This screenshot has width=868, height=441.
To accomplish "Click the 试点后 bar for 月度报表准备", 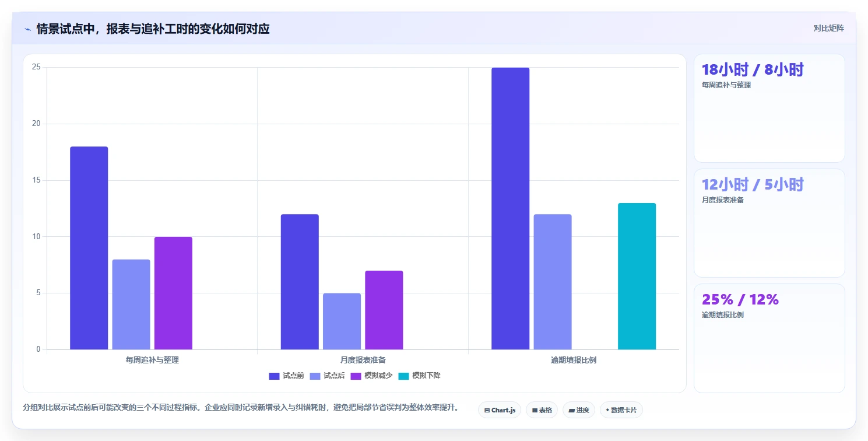I will click(342, 321).
